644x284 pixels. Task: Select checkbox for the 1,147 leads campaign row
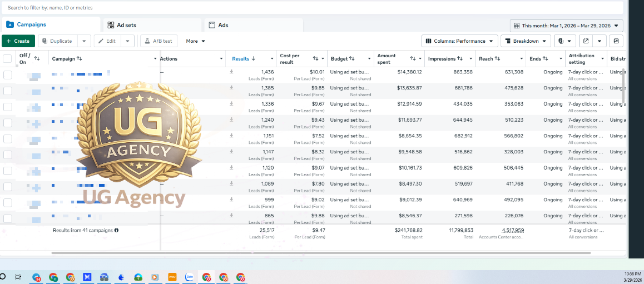click(7, 155)
